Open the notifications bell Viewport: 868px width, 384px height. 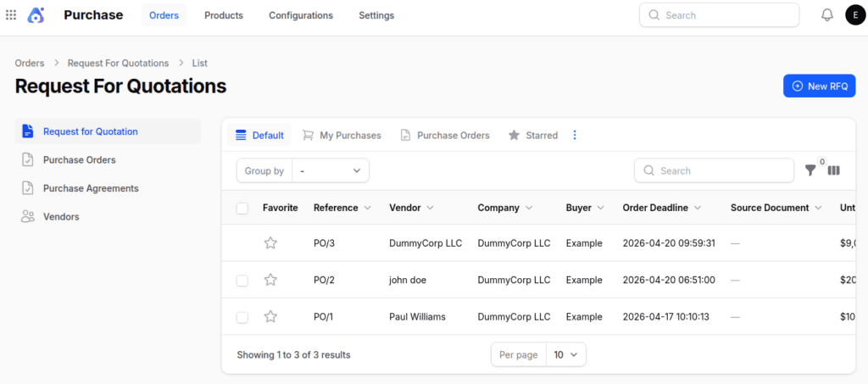coord(827,15)
